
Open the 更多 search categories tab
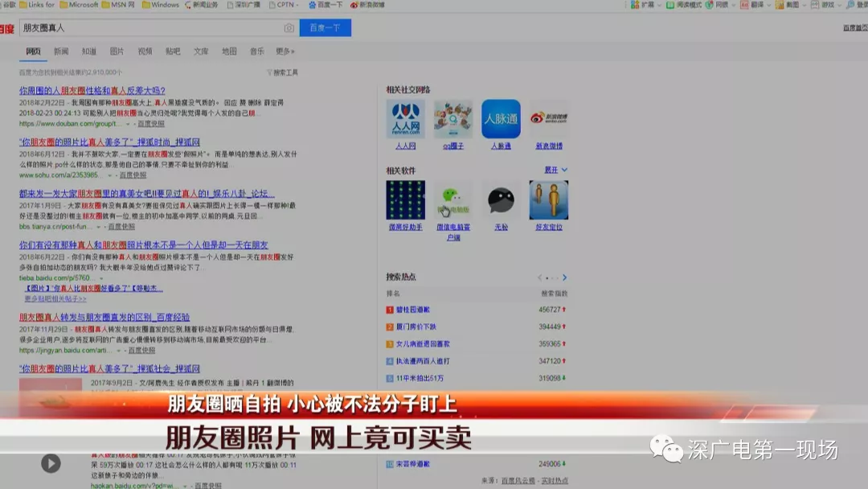pyautogui.click(x=285, y=51)
